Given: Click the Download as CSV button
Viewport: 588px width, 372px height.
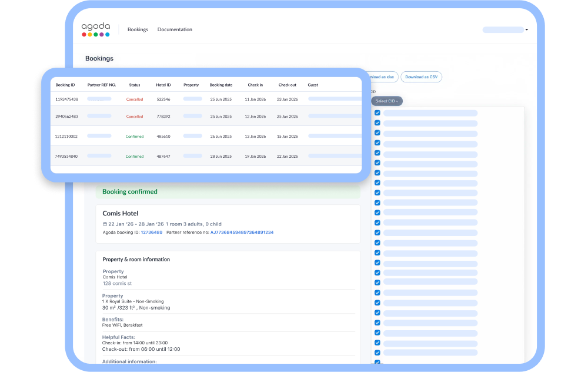Looking at the screenshot, I should [421, 77].
